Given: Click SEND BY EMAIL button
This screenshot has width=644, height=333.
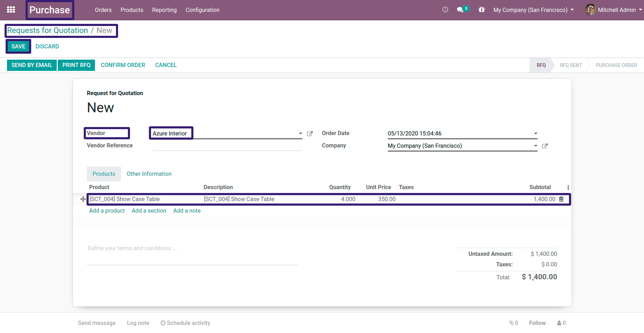Looking at the screenshot, I should [x=32, y=65].
